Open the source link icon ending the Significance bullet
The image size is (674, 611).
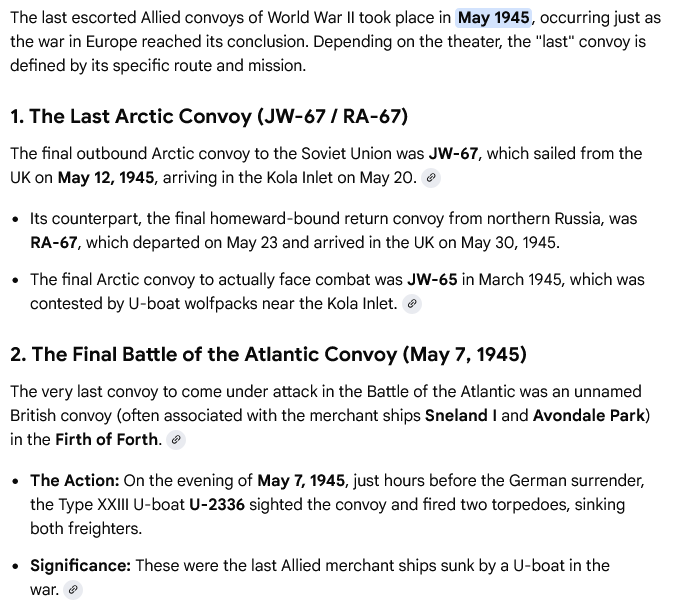[73, 590]
